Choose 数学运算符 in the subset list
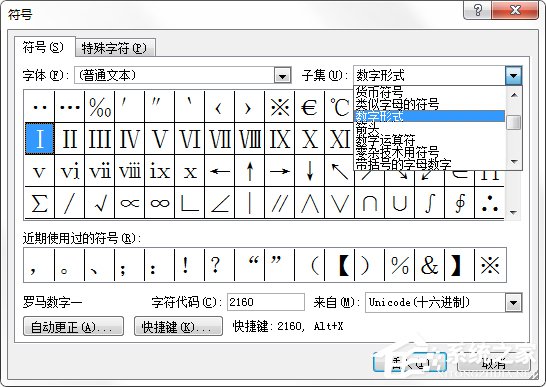546x387 pixels. (x=429, y=140)
